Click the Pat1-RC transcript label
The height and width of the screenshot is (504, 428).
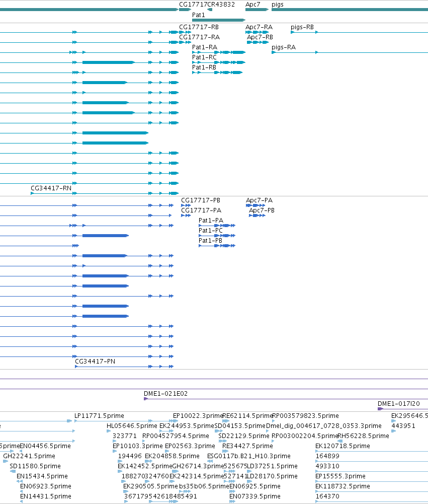204,57
